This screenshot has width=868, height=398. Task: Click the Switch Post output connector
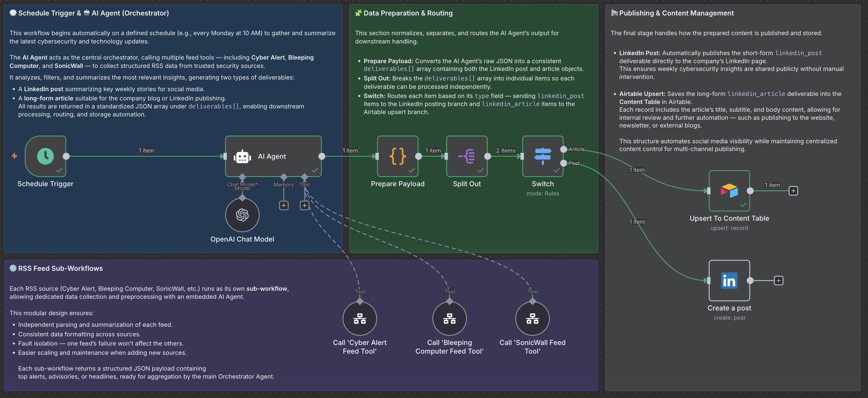(563, 163)
